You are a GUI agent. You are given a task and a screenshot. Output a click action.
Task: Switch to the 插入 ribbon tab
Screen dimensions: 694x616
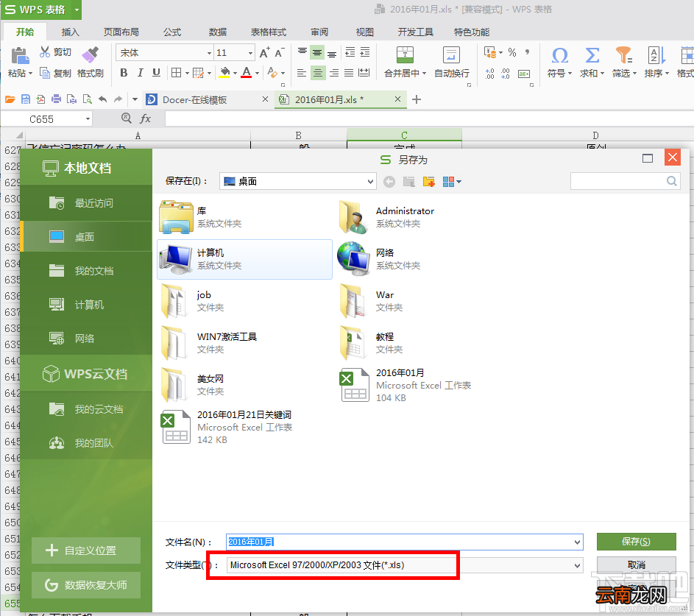click(x=71, y=32)
